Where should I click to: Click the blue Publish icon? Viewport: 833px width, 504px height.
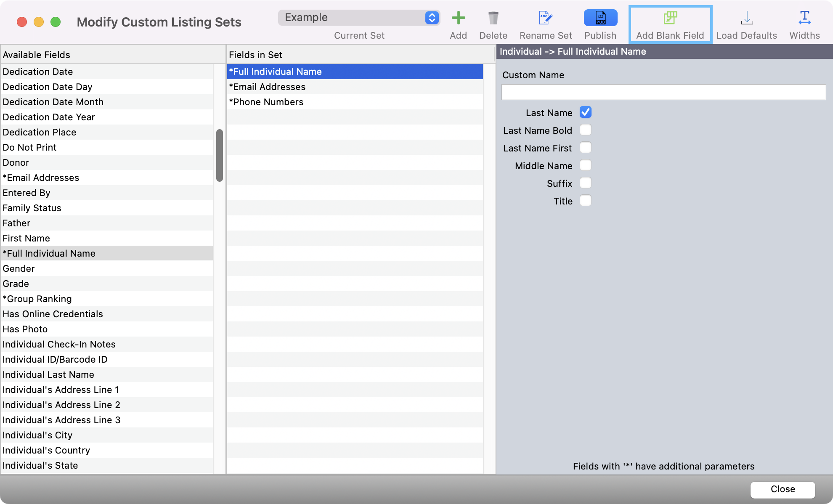[x=600, y=18]
